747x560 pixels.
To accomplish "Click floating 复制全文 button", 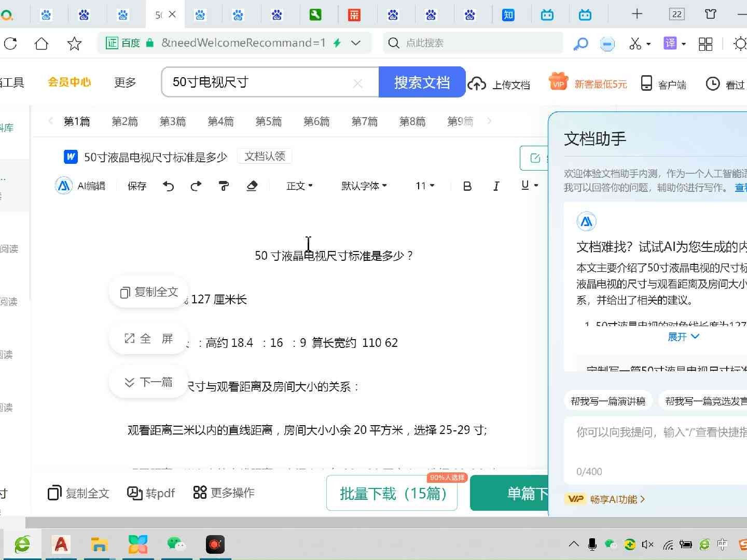I will pos(149,292).
